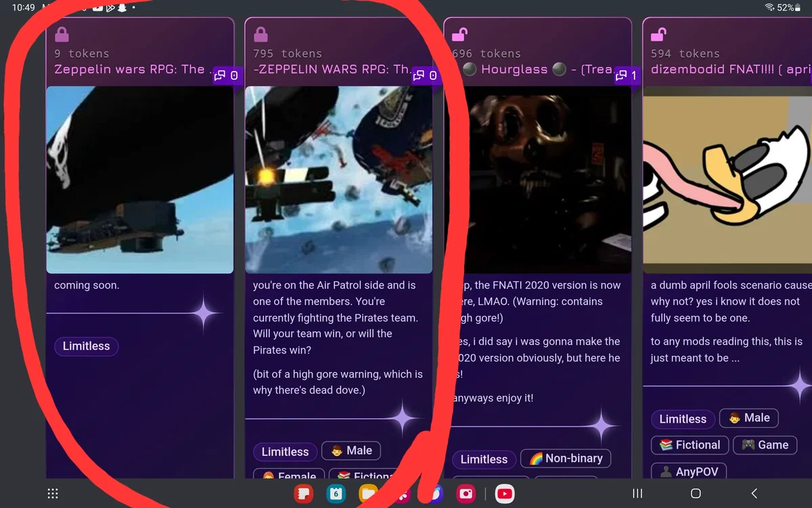Select the AnyPOV tag

coord(689,472)
